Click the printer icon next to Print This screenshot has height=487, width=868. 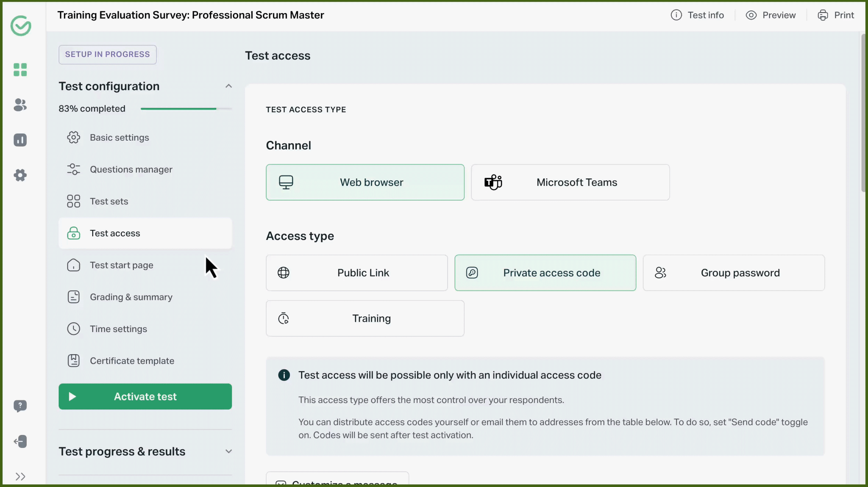click(x=823, y=15)
